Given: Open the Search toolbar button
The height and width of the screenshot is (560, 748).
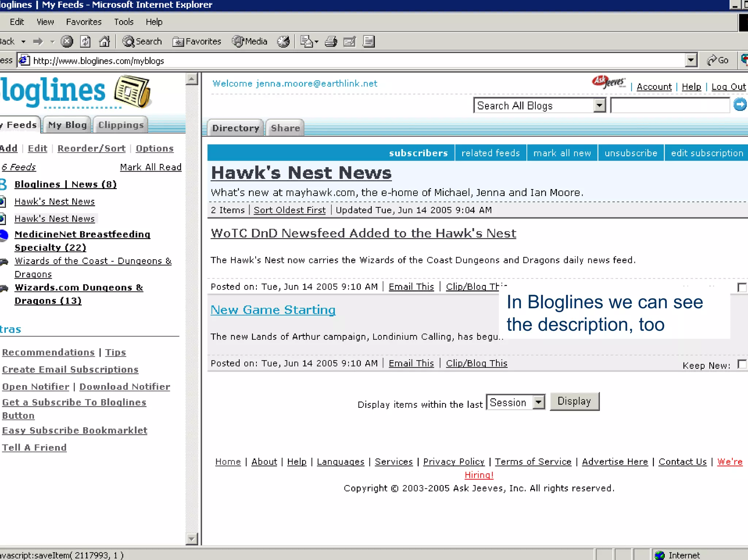Looking at the screenshot, I should 142,42.
